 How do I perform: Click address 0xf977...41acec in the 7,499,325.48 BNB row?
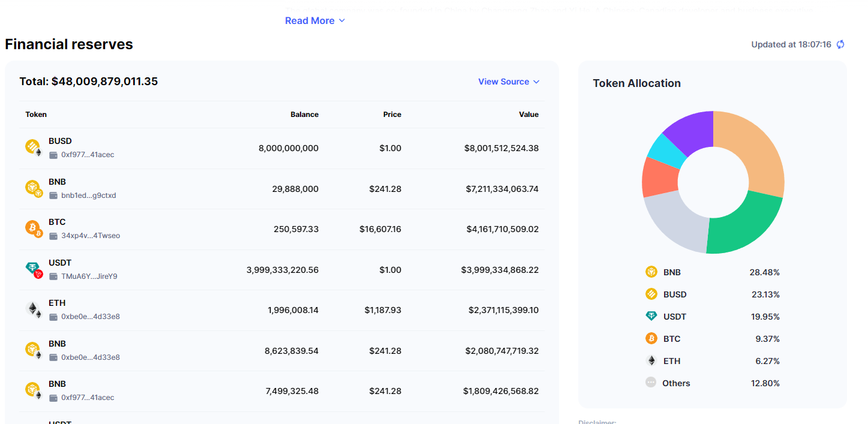[x=88, y=398]
